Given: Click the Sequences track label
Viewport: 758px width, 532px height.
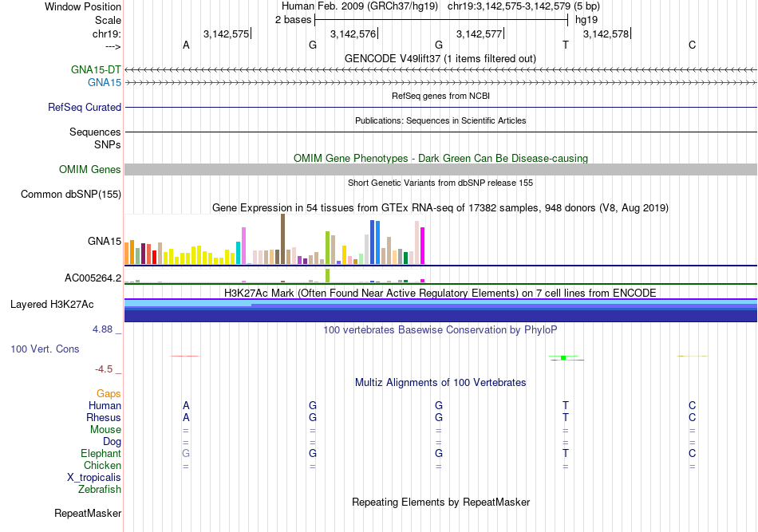Looking at the screenshot, I should tap(95, 132).
